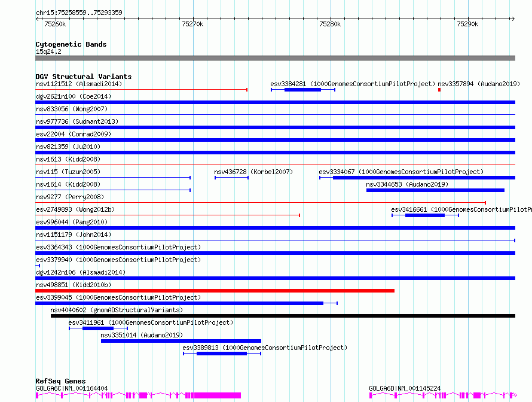Click the nsv3344653 (Audano2019) label
532x402 pixels.
click(x=407, y=184)
